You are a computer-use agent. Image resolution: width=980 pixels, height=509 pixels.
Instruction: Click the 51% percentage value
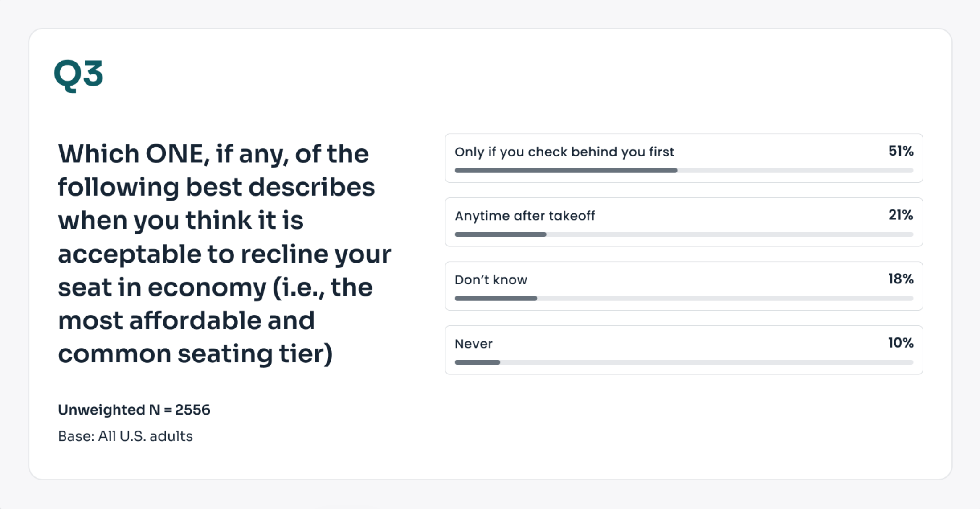(x=901, y=151)
